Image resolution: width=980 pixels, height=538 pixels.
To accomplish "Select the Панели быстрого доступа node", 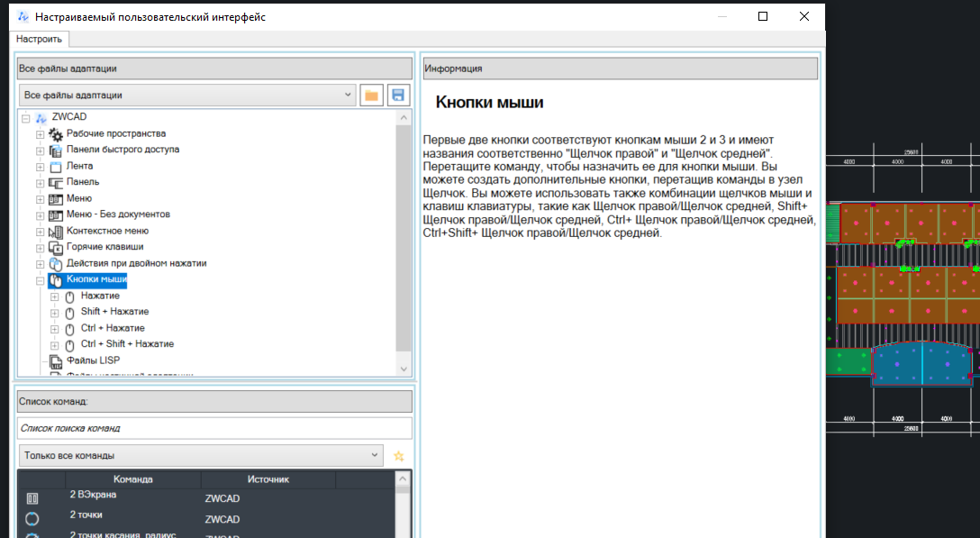I will coord(122,150).
